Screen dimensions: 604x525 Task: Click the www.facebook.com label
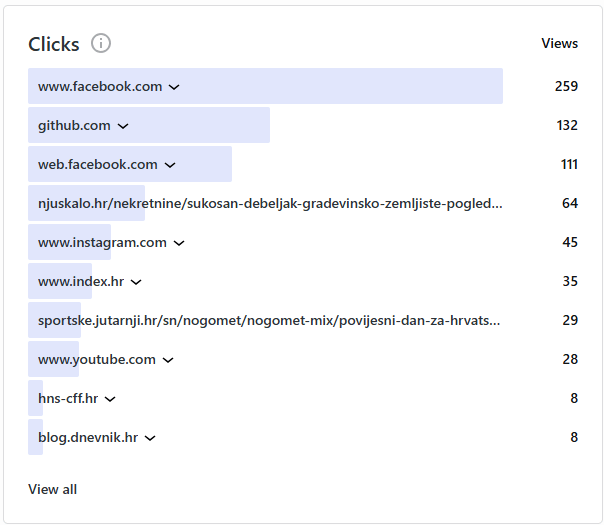pyautogui.click(x=99, y=87)
